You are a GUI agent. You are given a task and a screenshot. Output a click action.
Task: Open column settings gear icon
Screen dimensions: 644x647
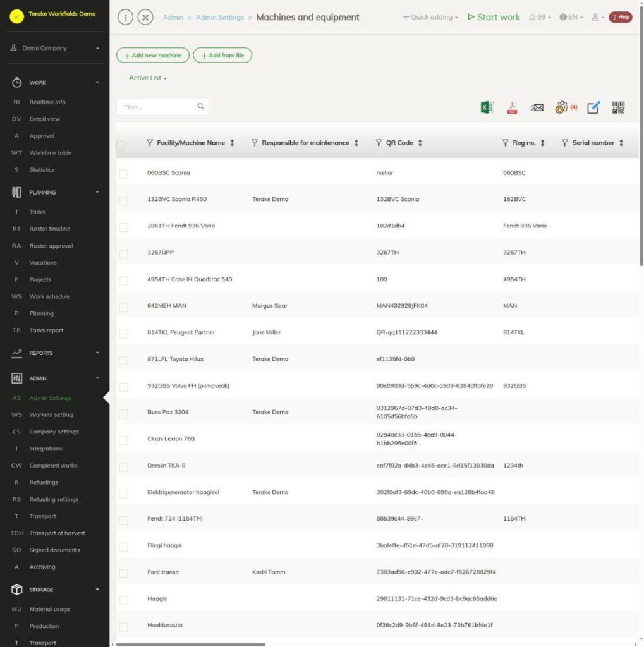[561, 107]
